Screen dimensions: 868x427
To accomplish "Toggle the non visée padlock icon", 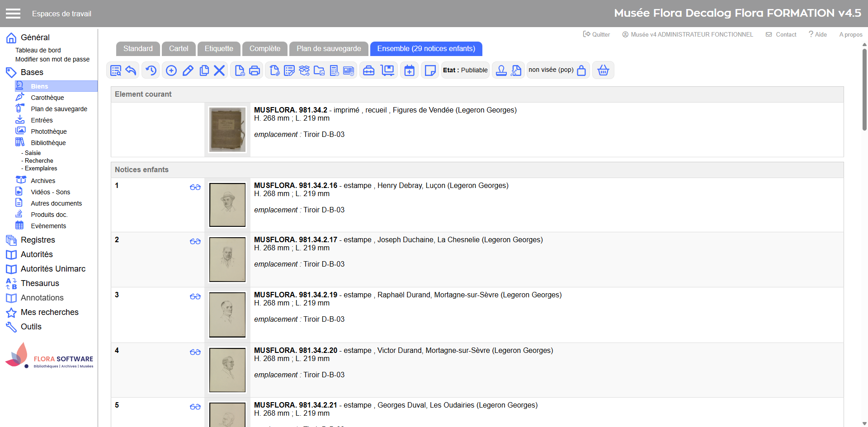I will pos(581,70).
